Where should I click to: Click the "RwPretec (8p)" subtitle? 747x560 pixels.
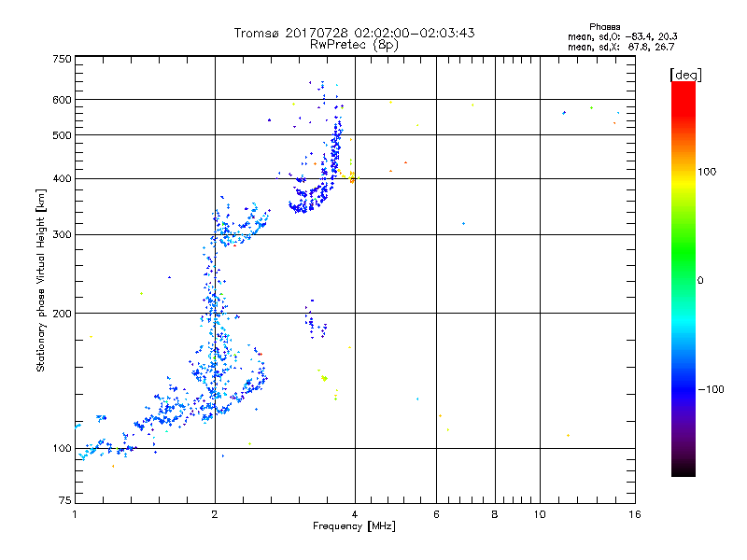pos(354,45)
